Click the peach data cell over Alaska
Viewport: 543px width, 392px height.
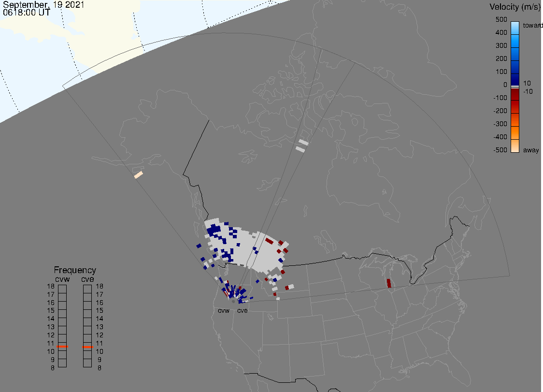coord(139,174)
